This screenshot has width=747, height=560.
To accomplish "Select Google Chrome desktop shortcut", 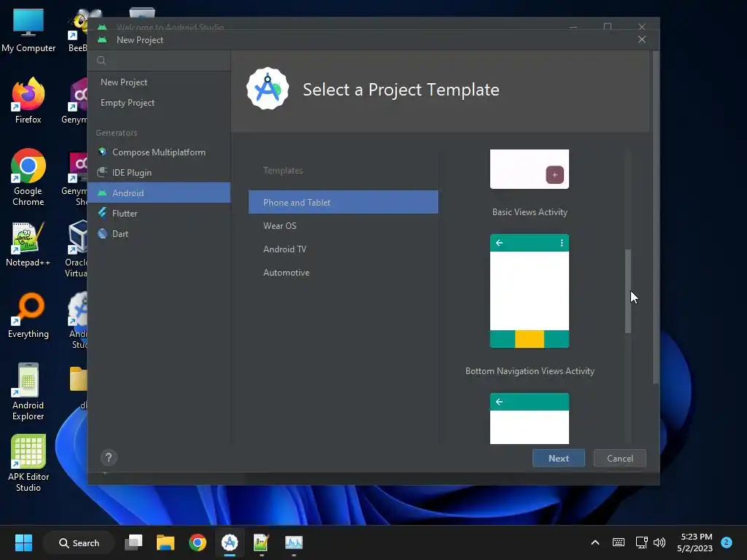I will click(x=28, y=177).
